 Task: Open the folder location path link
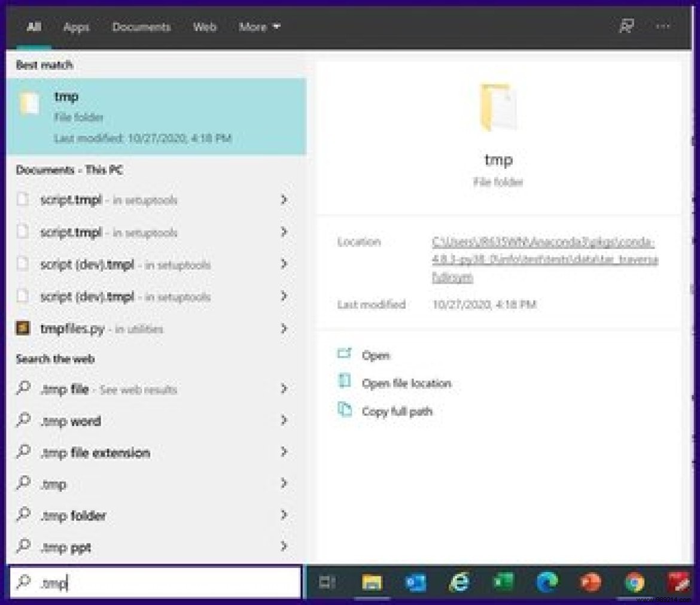pyautogui.click(x=544, y=260)
